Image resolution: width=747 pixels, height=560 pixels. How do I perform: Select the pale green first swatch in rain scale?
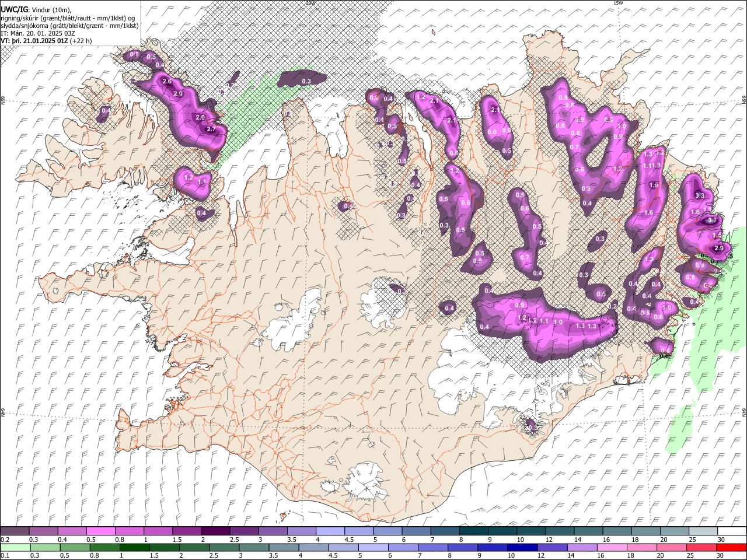tap(15, 547)
